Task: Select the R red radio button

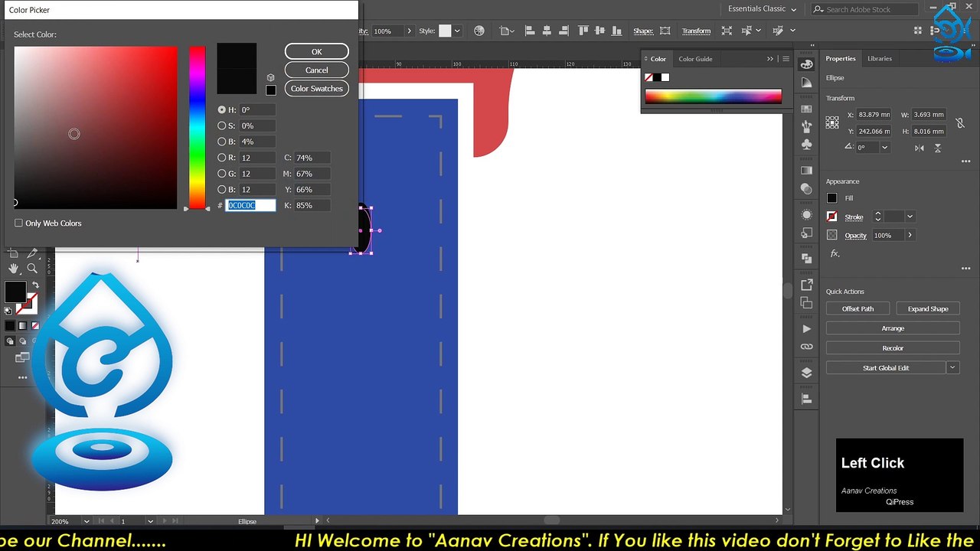Action: point(222,158)
